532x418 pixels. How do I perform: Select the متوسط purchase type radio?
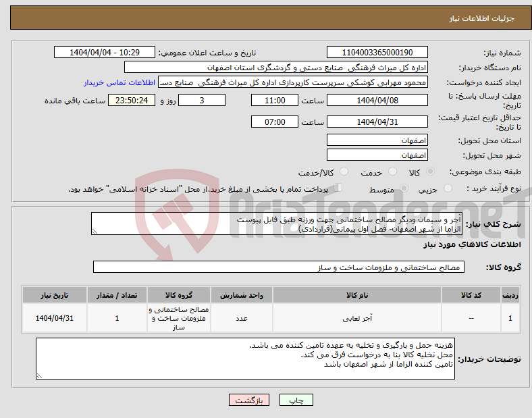point(404,188)
